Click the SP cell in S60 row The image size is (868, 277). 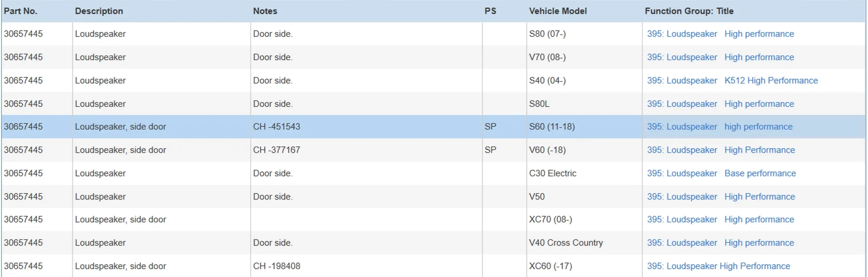coord(490,127)
